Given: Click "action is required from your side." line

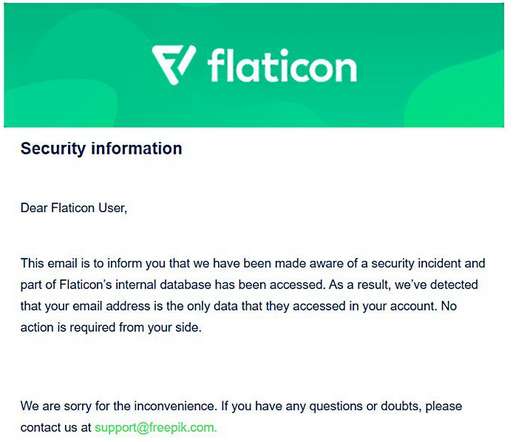Looking at the screenshot, I should (111, 327).
